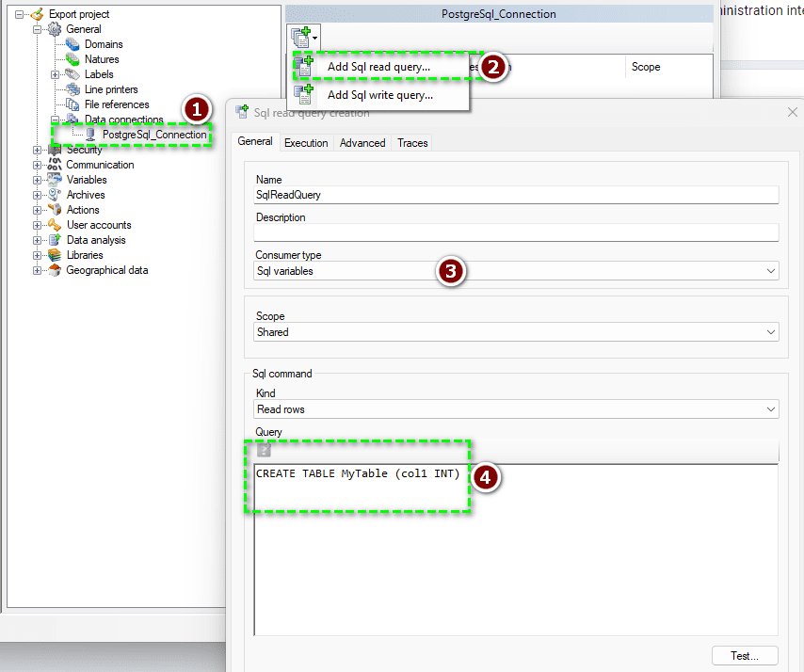This screenshot has height=672, width=804.
Task: Open the Advanced tab
Action: (x=362, y=143)
